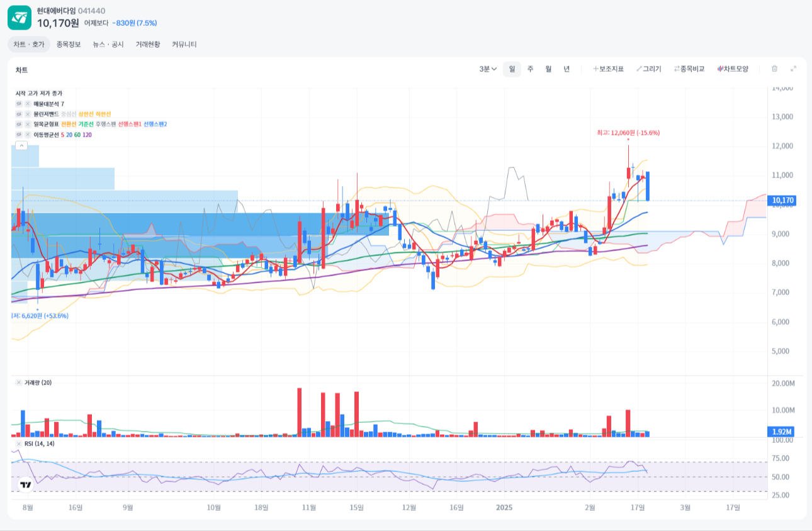Close the 거래량 (20) volume indicator
Viewport: 812px width, 531px height.
click(x=19, y=383)
